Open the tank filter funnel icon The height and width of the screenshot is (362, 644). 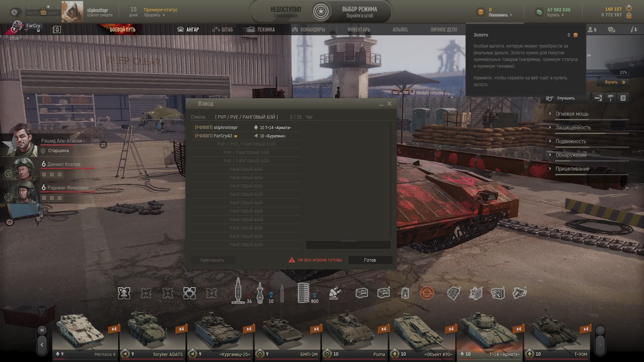point(42,312)
